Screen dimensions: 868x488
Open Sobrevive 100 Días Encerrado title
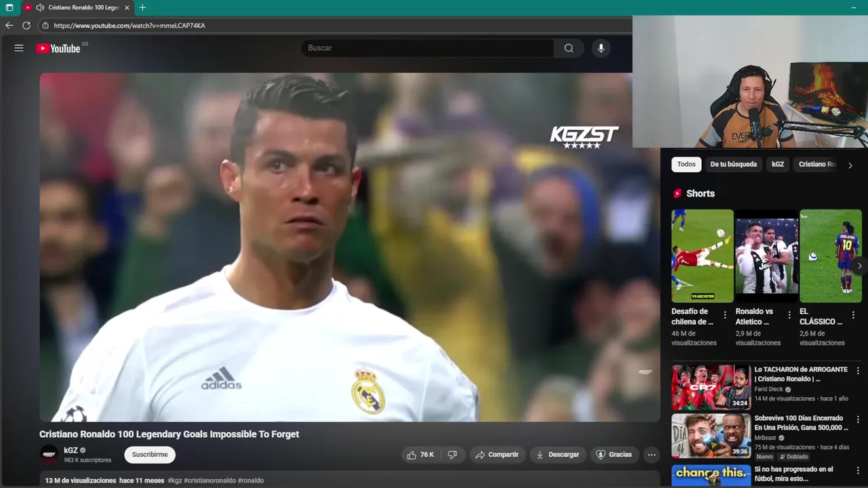(x=801, y=423)
